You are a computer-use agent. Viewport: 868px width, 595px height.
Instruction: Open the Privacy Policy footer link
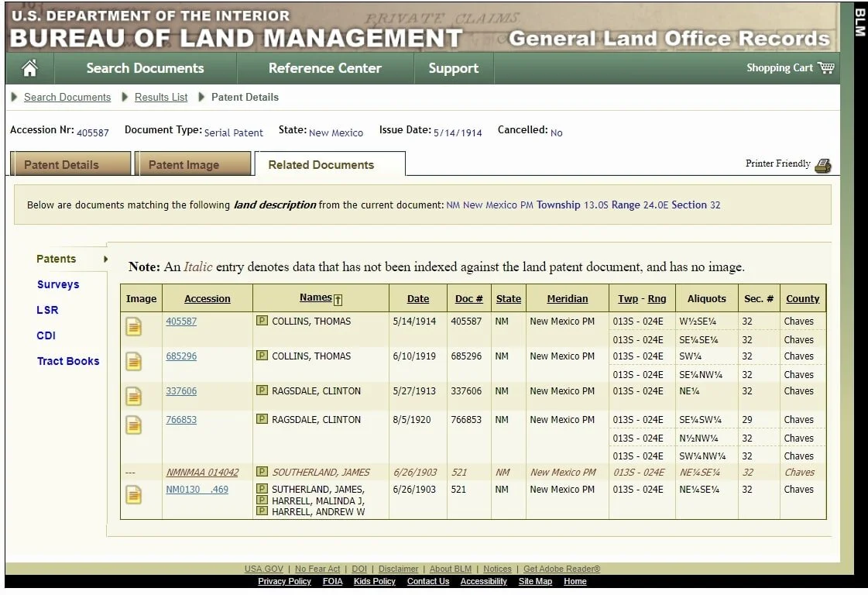[284, 581]
